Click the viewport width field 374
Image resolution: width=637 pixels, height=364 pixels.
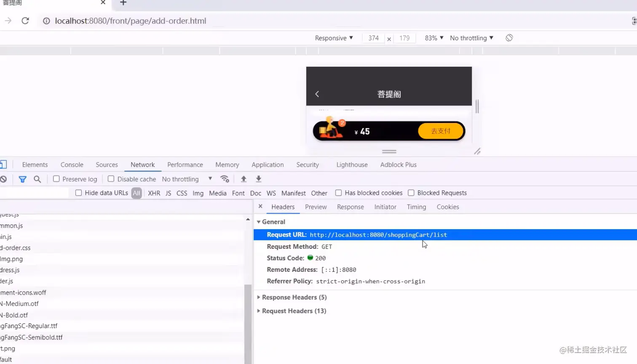(373, 38)
